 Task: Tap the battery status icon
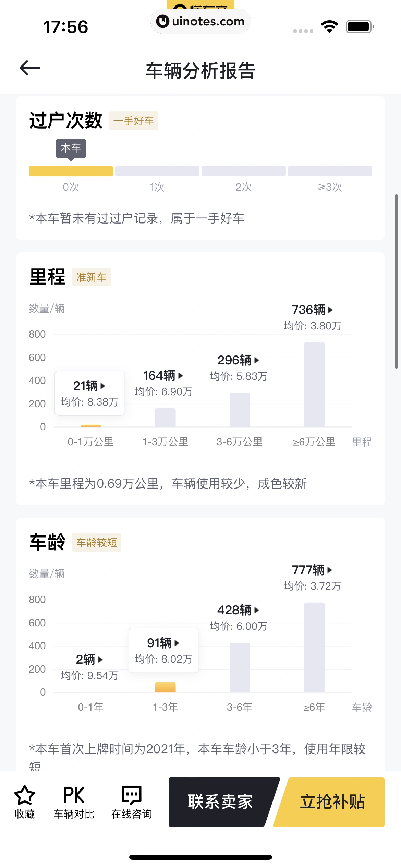(x=359, y=27)
